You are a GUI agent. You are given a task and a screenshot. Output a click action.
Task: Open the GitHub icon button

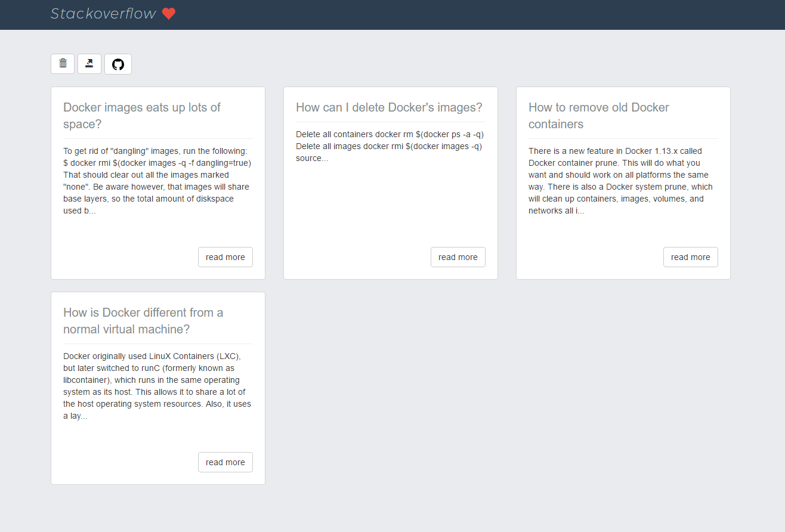[118, 64]
